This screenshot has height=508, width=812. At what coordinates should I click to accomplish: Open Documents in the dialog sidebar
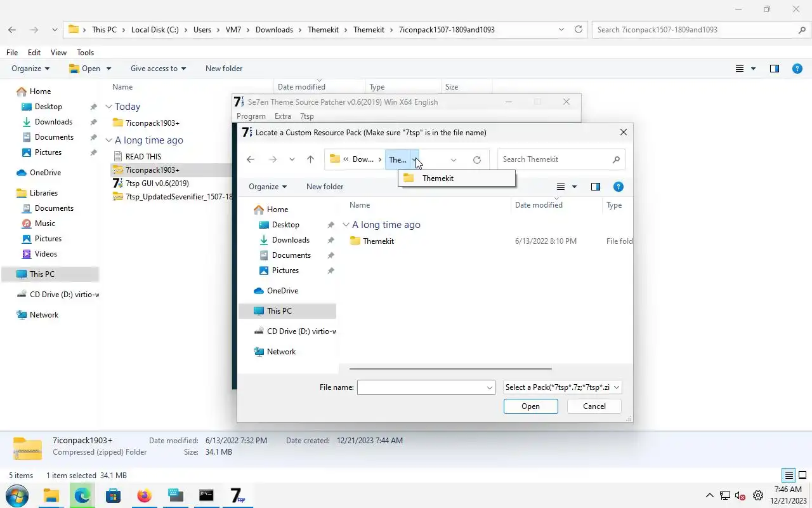click(x=291, y=255)
